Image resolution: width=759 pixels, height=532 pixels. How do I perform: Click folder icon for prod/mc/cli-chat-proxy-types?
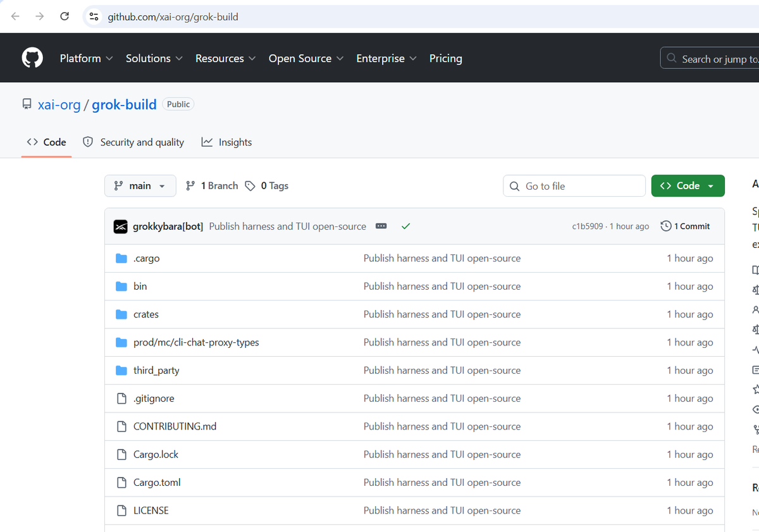pos(121,342)
